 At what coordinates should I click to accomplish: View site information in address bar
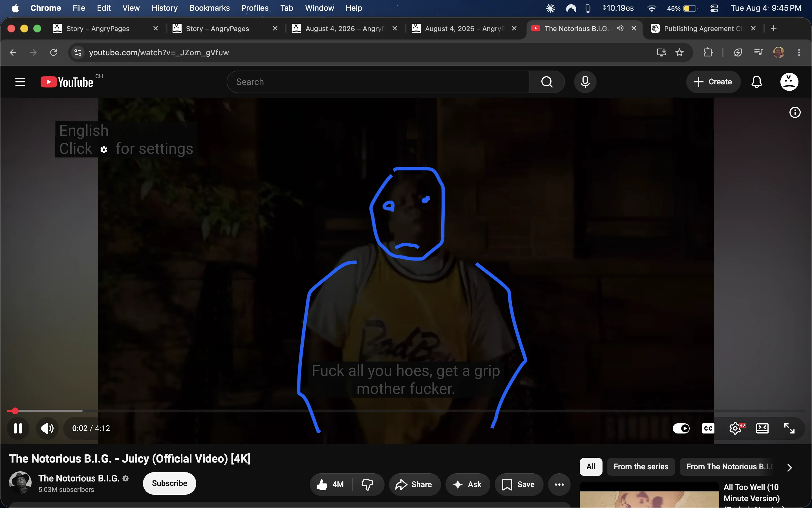click(78, 53)
